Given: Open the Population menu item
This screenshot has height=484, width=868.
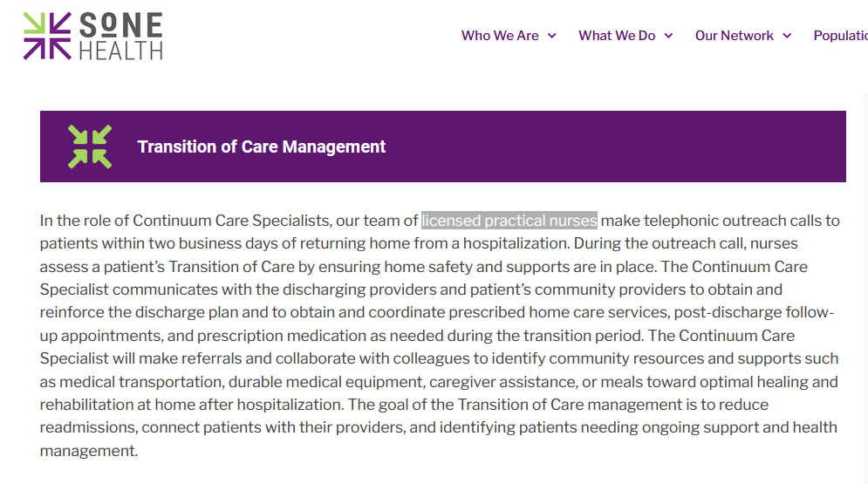Looking at the screenshot, I should (840, 36).
